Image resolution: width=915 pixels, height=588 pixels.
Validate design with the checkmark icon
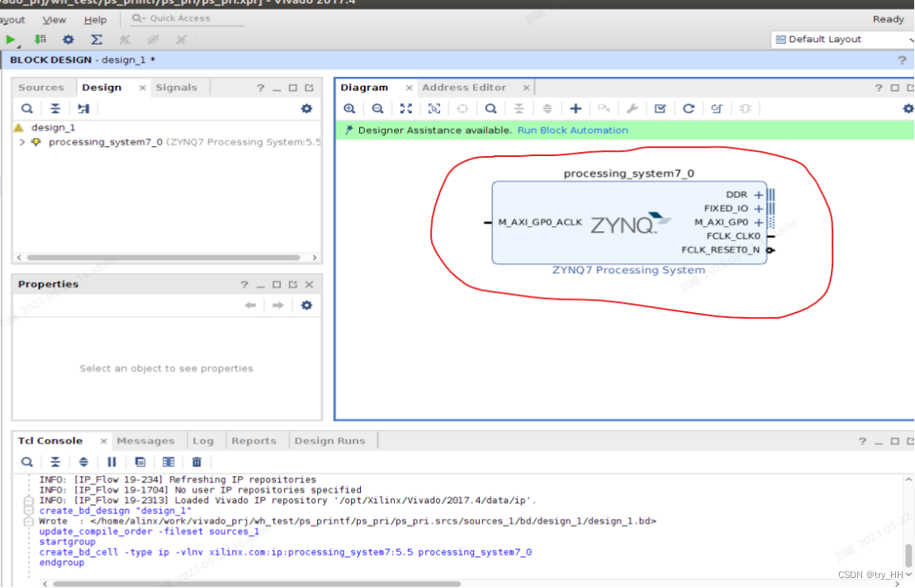660,108
